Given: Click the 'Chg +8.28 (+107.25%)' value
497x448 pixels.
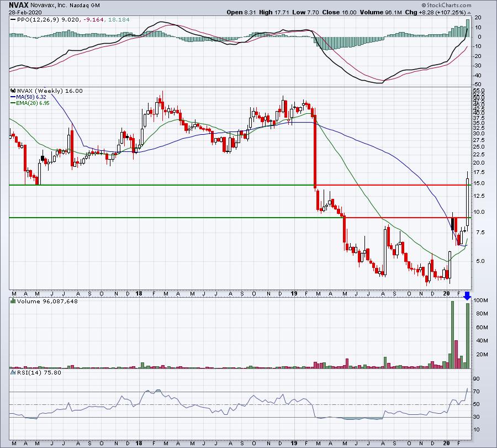Looking at the screenshot, I should 435,12.
